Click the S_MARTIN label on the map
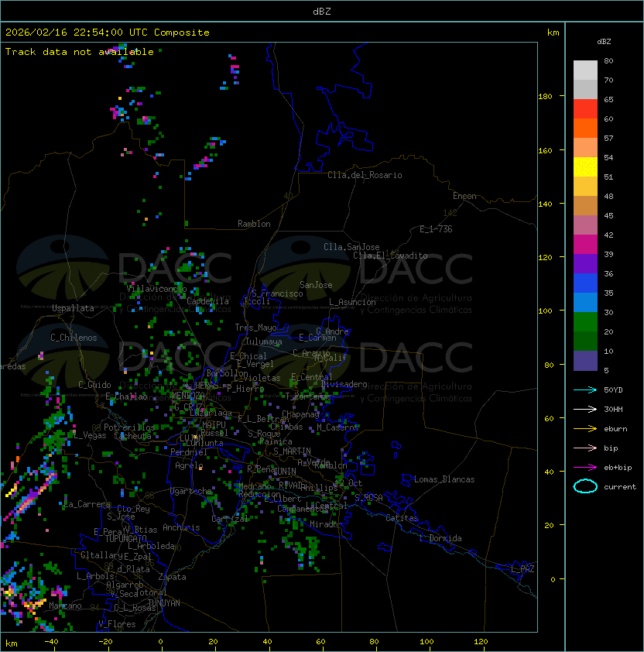The width and height of the screenshot is (644, 652). [x=292, y=451]
